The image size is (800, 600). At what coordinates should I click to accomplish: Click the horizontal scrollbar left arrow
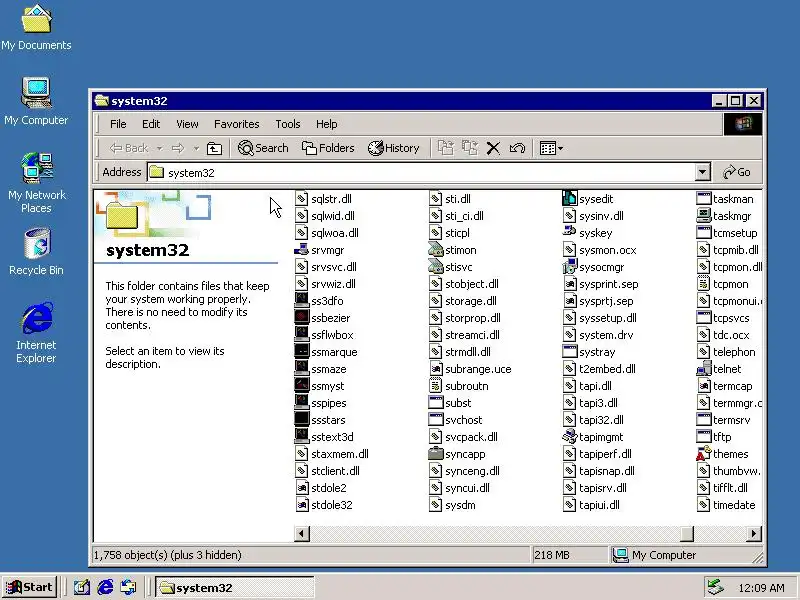pyautogui.click(x=302, y=534)
